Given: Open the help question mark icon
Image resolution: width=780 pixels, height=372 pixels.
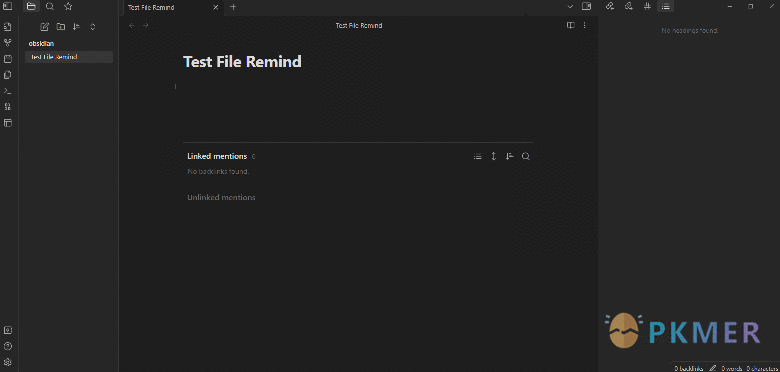Looking at the screenshot, I should click(7, 346).
